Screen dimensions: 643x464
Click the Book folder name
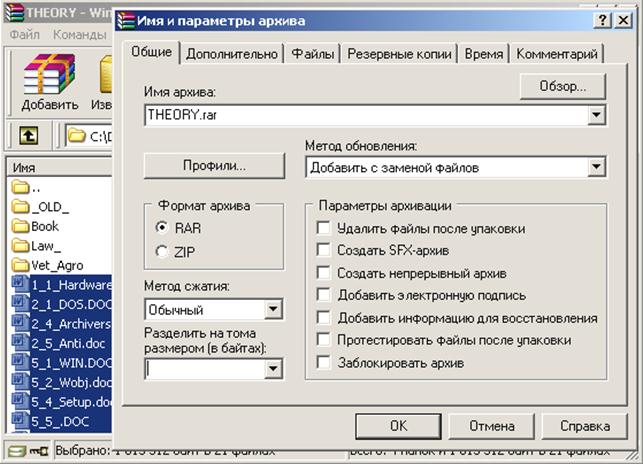click(x=45, y=226)
